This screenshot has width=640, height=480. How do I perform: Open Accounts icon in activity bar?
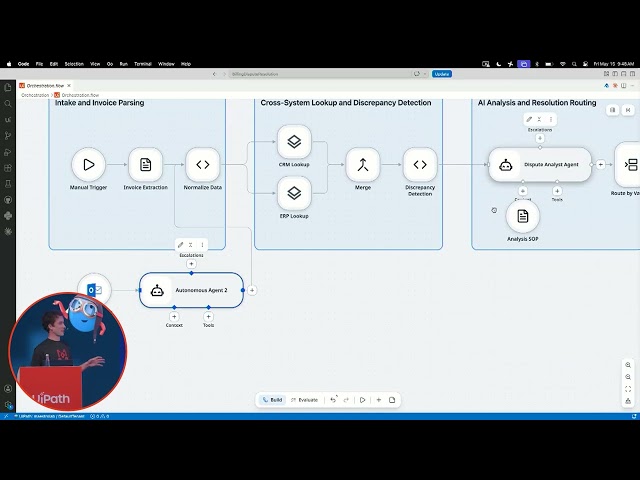(7, 389)
